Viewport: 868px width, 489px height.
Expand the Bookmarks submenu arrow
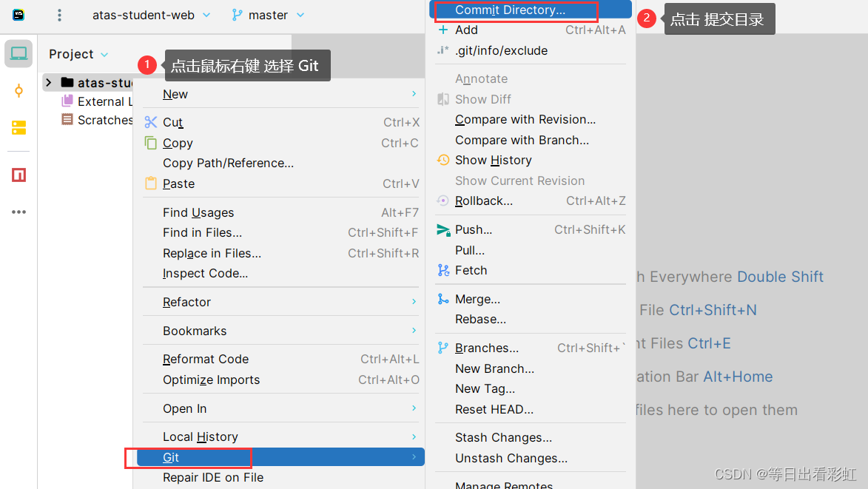point(414,330)
